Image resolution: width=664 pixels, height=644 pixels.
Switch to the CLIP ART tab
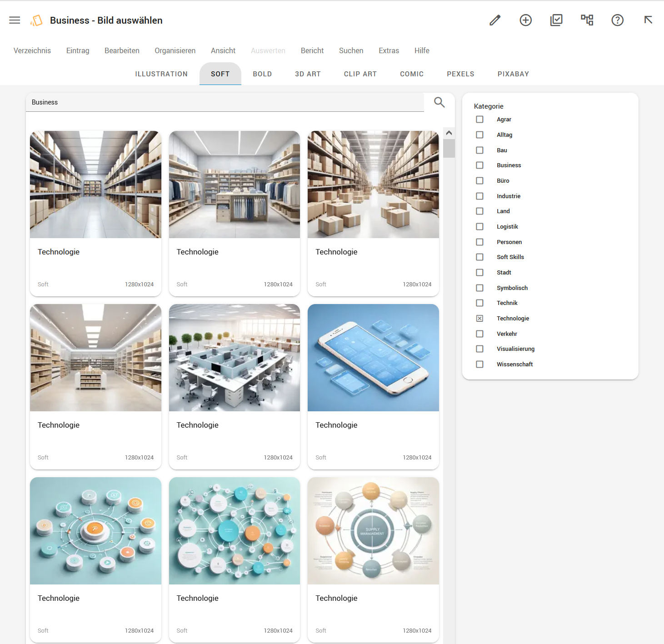click(x=360, y=74)
